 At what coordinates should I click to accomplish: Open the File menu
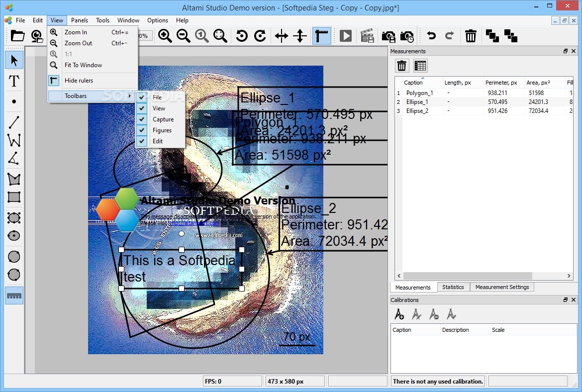pos(20,20)
